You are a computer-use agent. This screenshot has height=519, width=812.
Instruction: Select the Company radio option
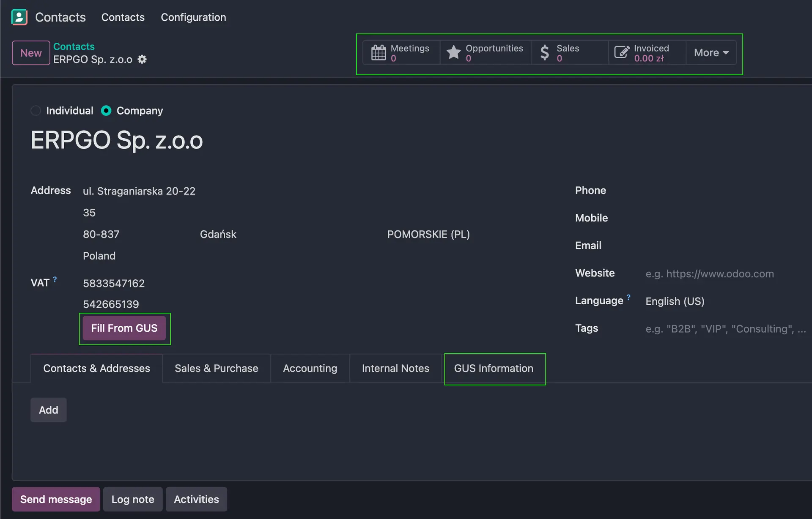pyautogui.click(x=106, y=111)
